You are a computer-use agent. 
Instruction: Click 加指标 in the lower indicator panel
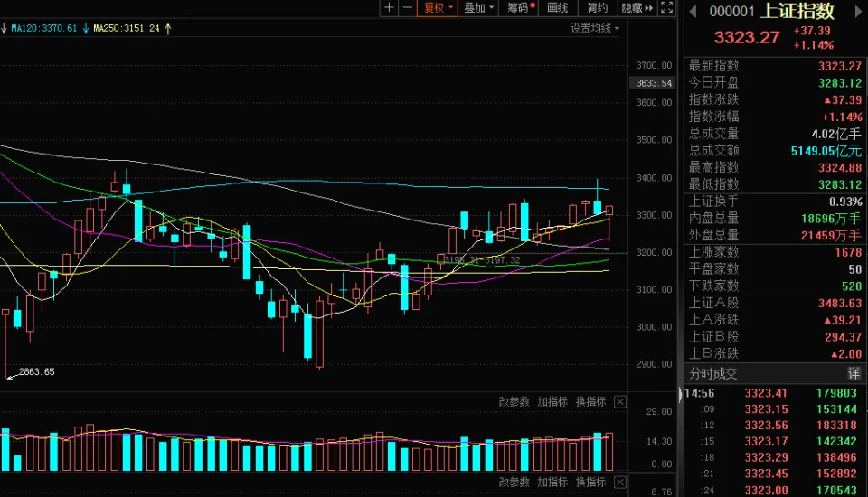pyautogui.click(x=552, y=483)
